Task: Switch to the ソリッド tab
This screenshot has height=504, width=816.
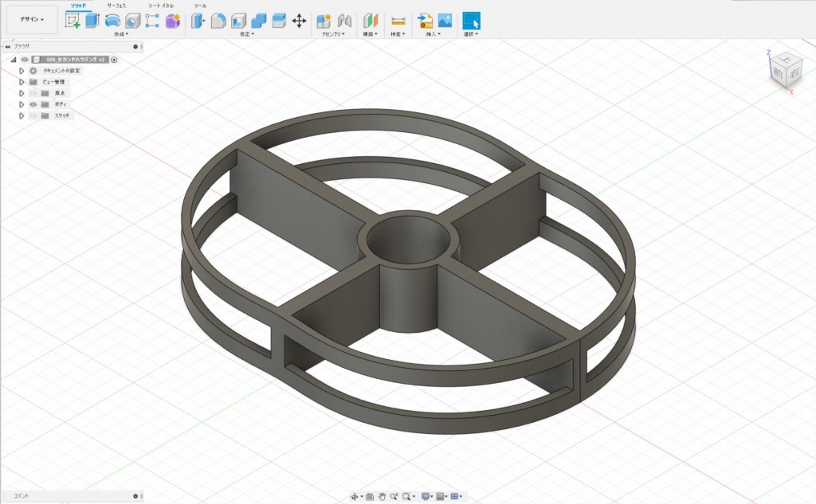Action: [x=79, y=6]
